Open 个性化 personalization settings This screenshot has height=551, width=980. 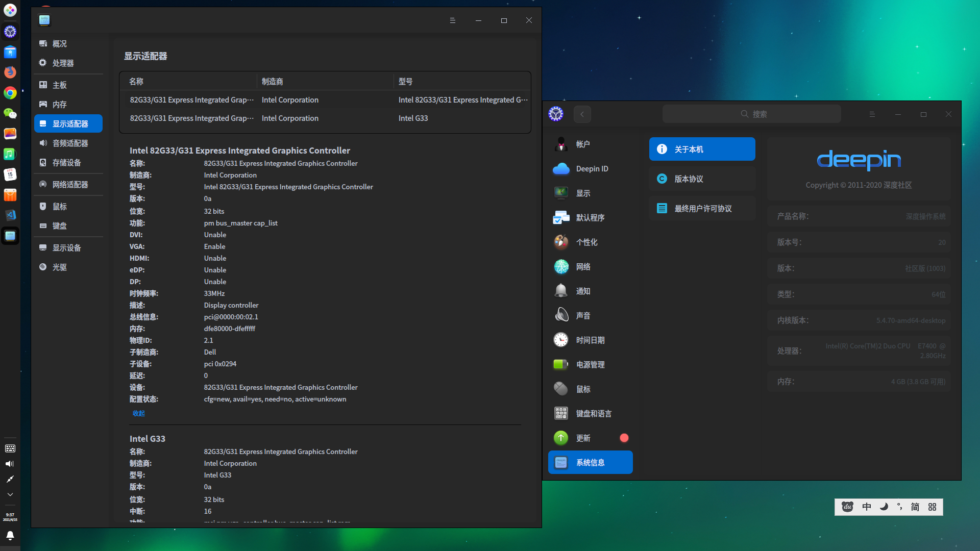point(586,242)
